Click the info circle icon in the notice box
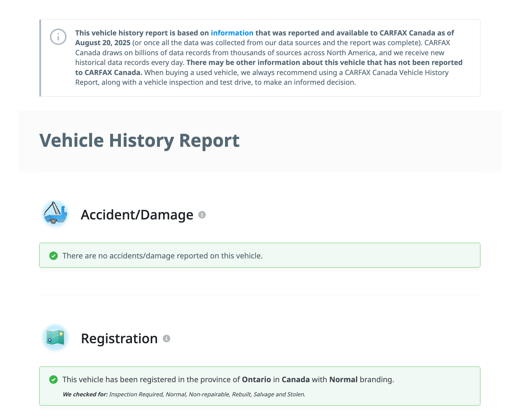This screenshot has width=515, height=420. (x=58, y=37)
